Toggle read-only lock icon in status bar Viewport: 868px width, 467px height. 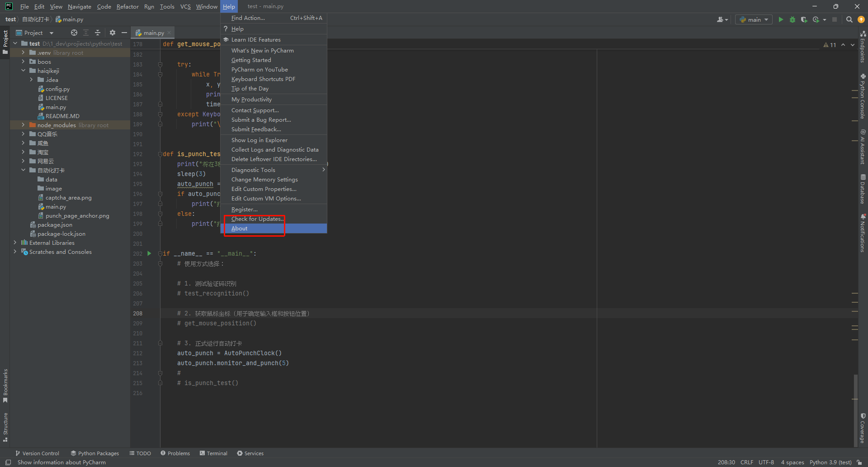[859, 462]
